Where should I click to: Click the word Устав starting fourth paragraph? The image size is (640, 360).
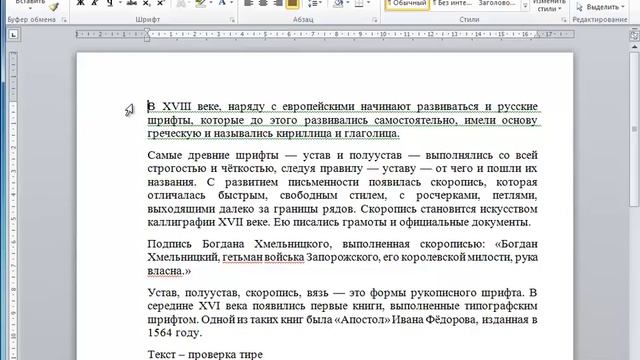(163, 293)
